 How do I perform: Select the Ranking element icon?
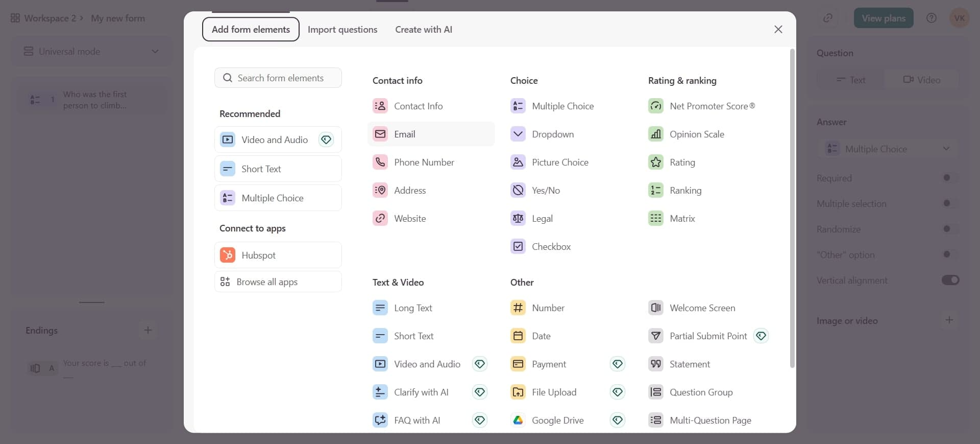tap(656, 190)
